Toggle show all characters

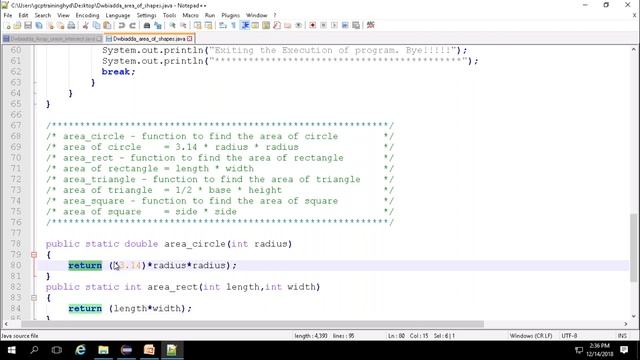[233, 25]
